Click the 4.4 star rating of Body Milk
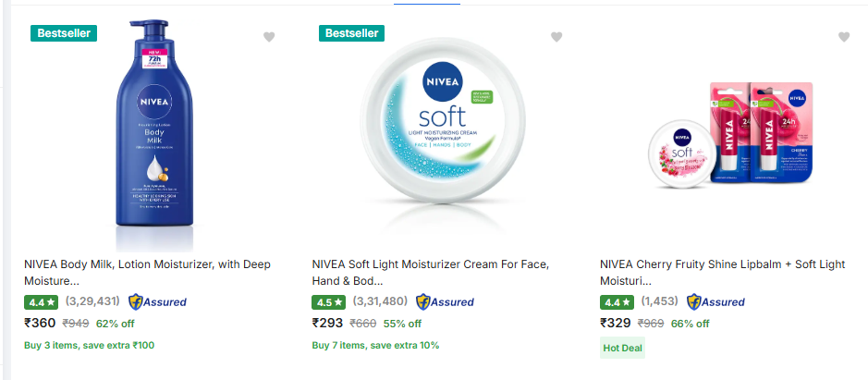 [41, 301]
